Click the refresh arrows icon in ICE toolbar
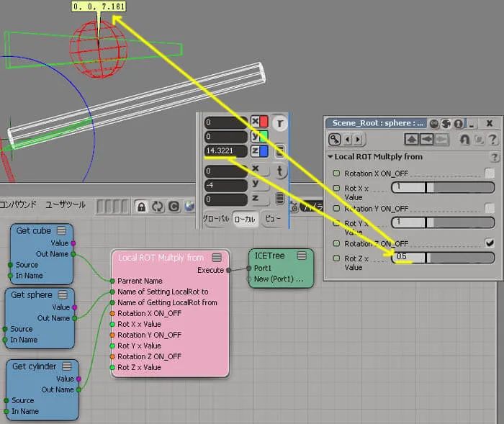This screenshot has width=504, height=424. [158, 207]
